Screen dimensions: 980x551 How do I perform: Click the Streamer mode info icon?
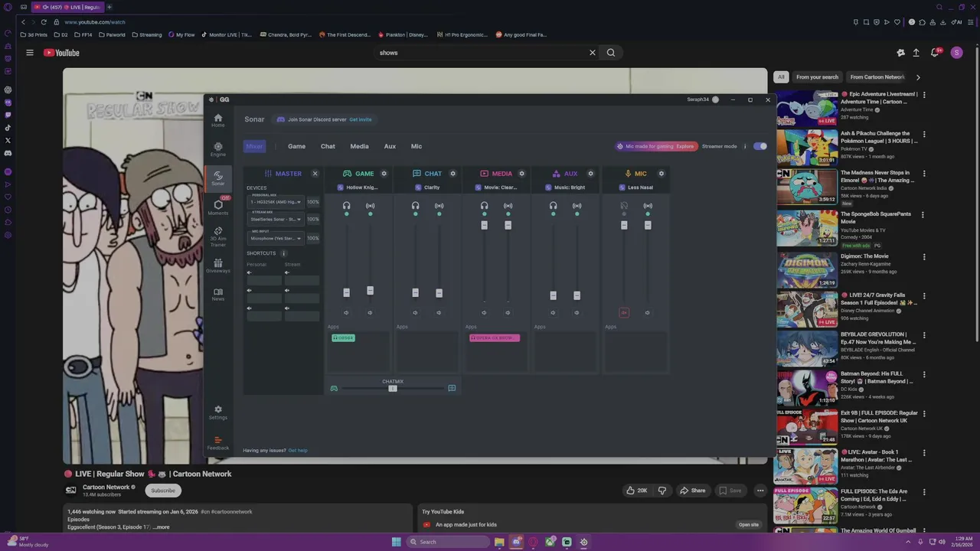(x=745, y=146)
